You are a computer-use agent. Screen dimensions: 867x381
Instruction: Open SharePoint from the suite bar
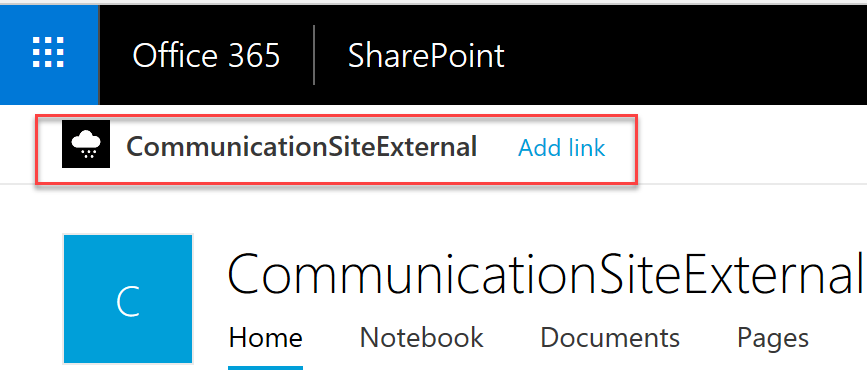click(426, 55)
